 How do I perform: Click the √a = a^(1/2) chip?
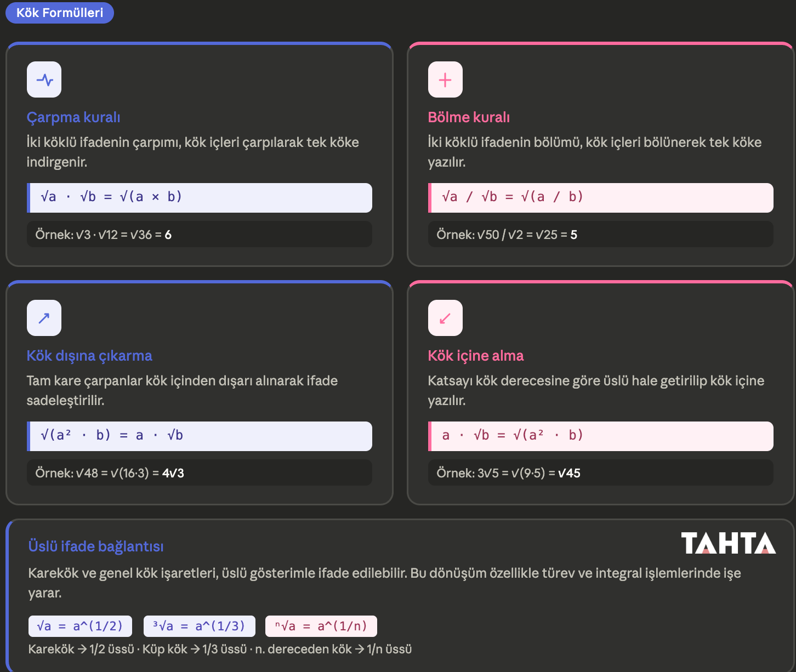click(x=80, y=626)
